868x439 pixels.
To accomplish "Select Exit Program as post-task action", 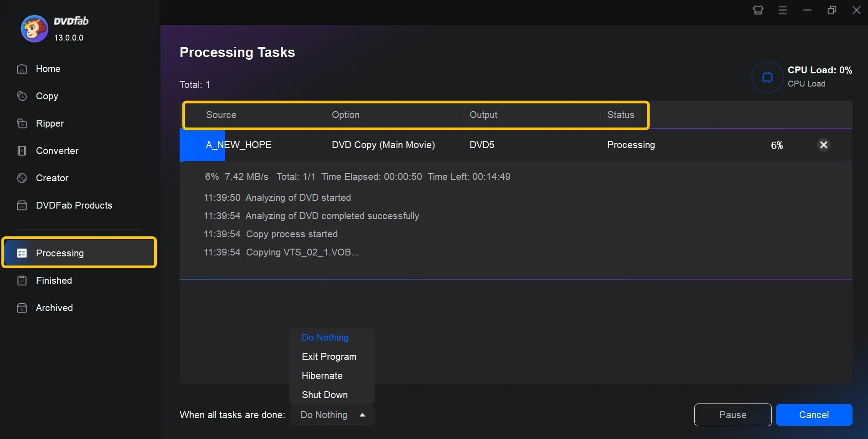I will point(329,356).
